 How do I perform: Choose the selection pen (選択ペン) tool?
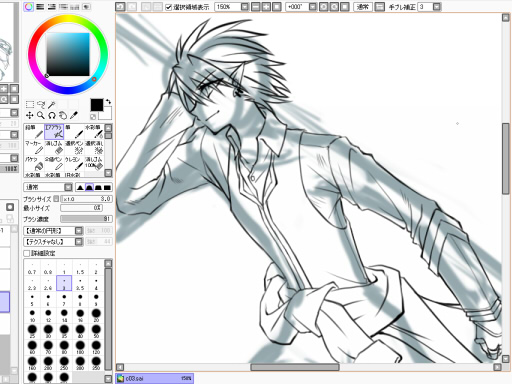tap(74, 147)
